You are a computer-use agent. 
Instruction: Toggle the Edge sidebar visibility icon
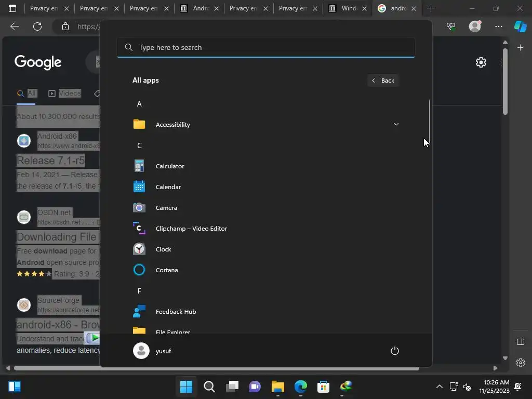pyautogui.click(x=520, y=342)
